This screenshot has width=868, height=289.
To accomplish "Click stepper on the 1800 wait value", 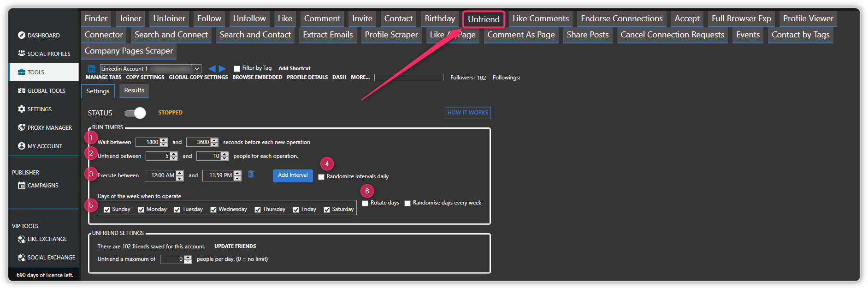I will click(x=164, y=142).
